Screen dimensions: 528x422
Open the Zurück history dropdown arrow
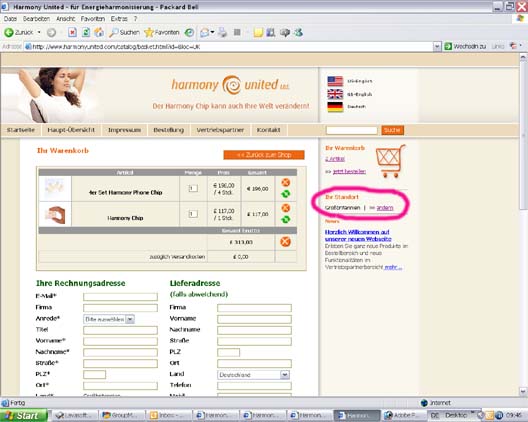[x=39, y=32]
